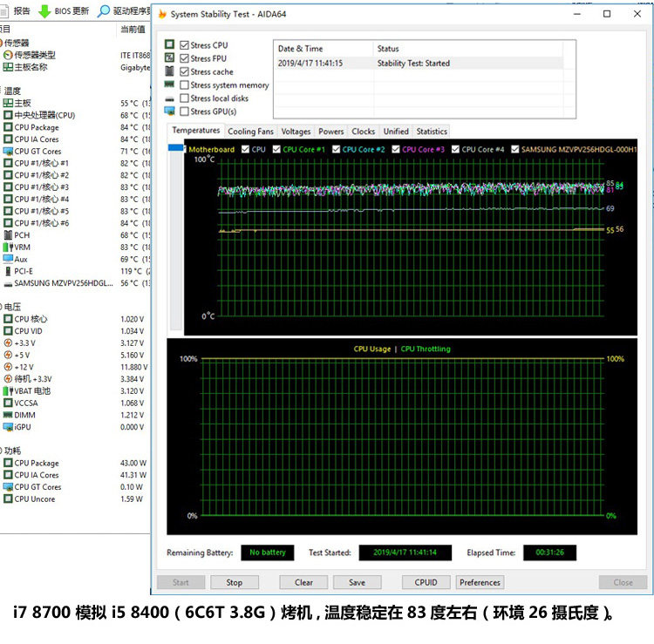654x644 pixels.
Task: Click the Clear button
Action: (303, 582)
